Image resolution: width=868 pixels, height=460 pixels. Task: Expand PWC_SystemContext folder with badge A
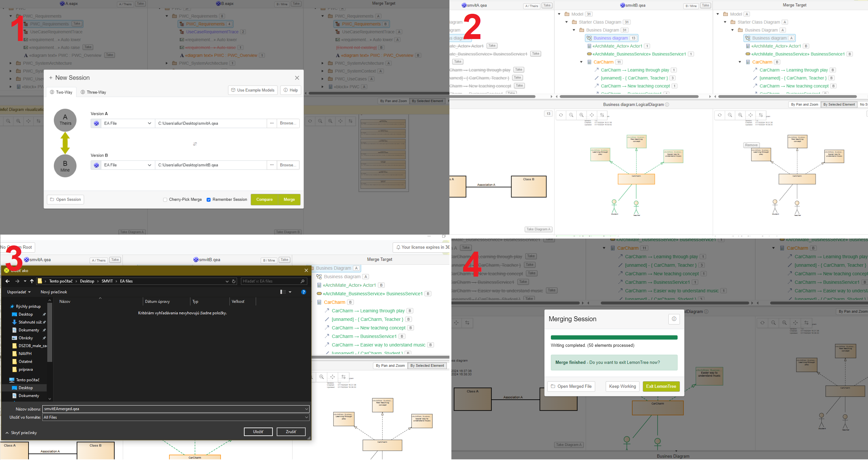click(322, 71)
